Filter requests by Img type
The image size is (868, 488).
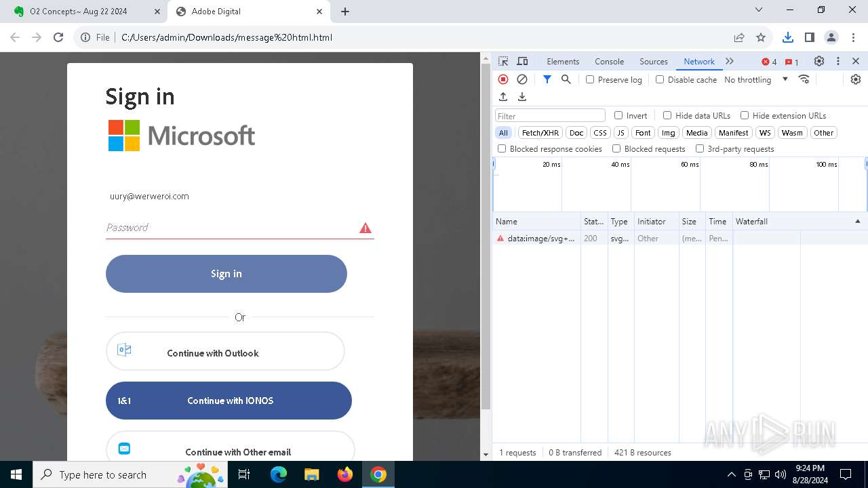pyautogui.click(x=669, y=133)
